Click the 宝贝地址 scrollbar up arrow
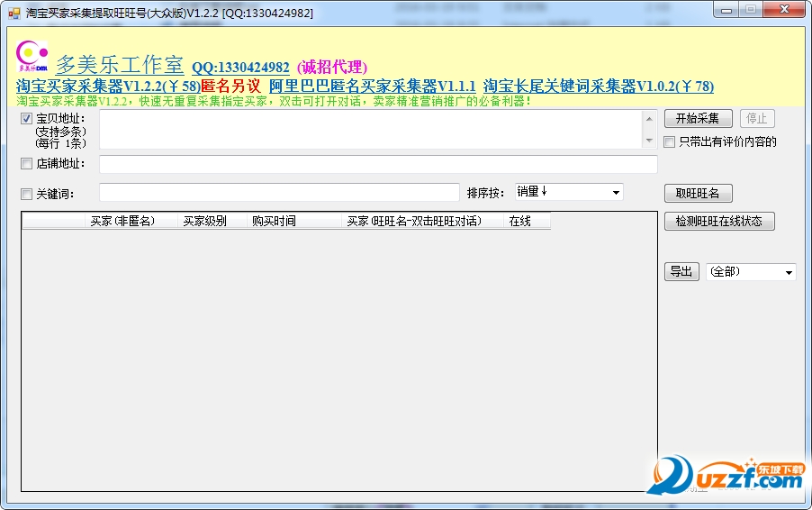 point(649,119)
